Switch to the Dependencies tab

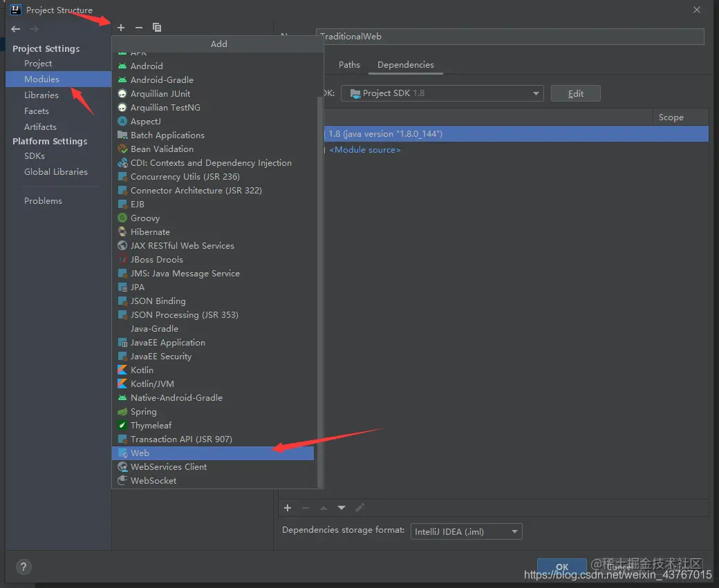click(x=406, y=65)
